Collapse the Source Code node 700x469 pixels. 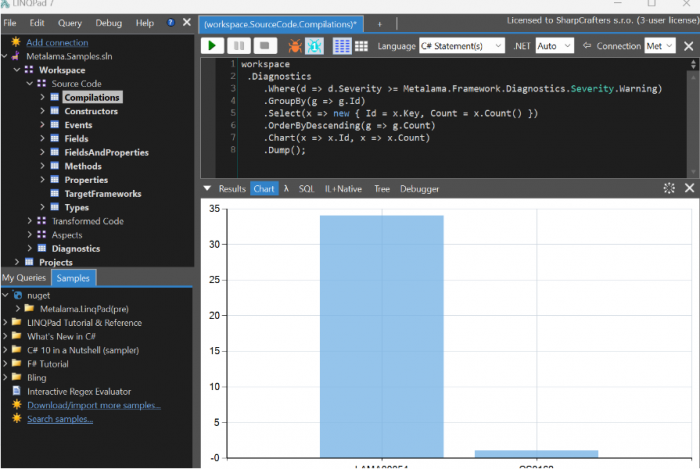(29, 83)
